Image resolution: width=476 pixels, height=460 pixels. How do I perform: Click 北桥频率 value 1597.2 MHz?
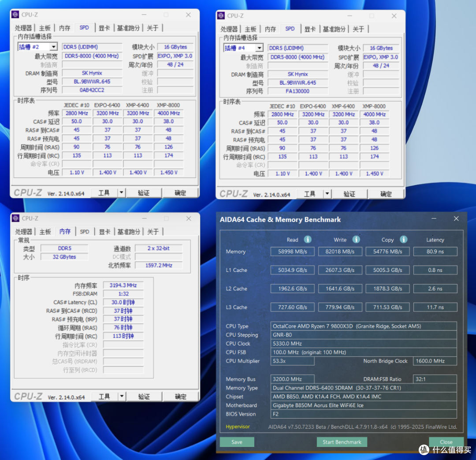(159, 265)
